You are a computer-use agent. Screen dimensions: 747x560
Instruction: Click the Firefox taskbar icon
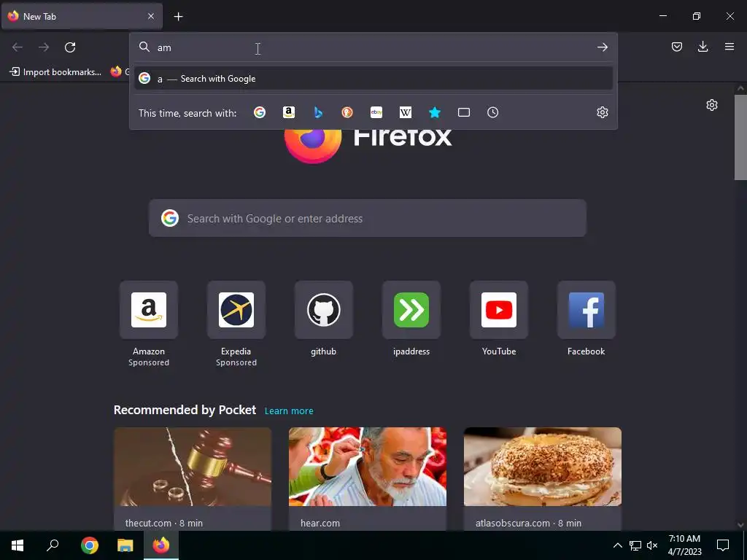161,545
